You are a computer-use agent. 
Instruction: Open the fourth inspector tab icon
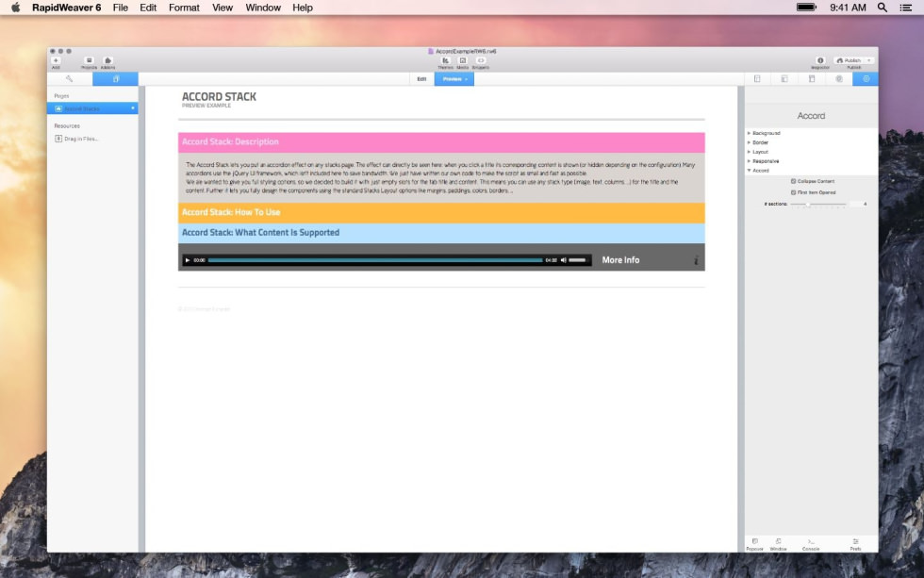point(838,79)
